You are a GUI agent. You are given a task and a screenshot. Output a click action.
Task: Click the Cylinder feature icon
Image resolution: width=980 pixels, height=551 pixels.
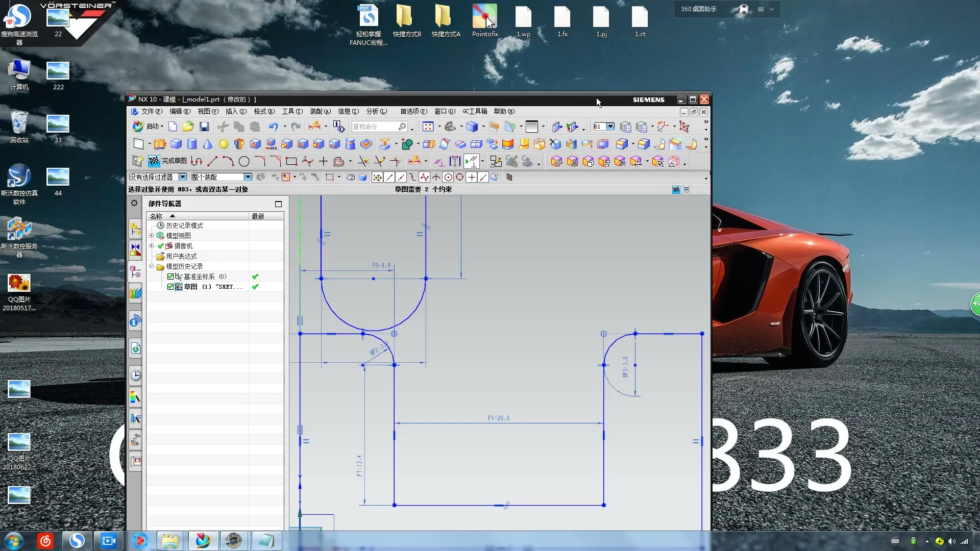192,144
